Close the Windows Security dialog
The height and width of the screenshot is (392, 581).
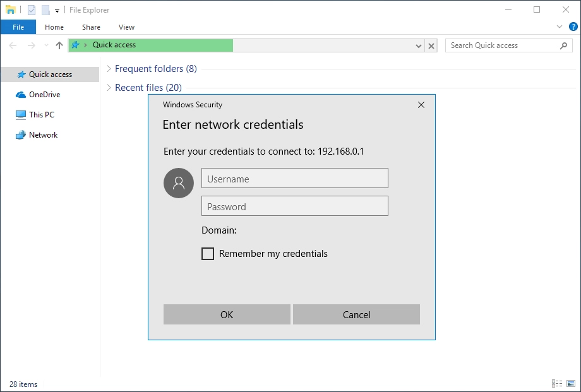[x=421, y=105]
